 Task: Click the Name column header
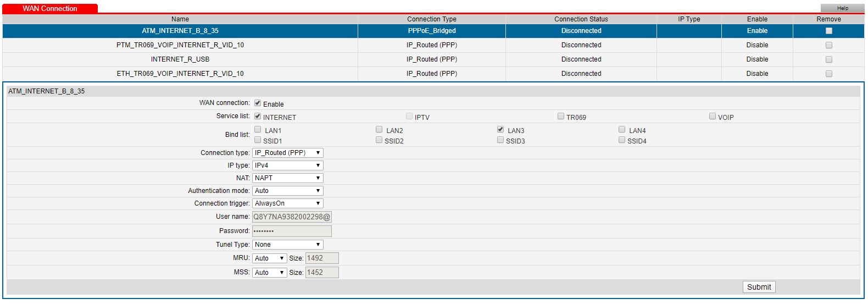coord(180,19)
